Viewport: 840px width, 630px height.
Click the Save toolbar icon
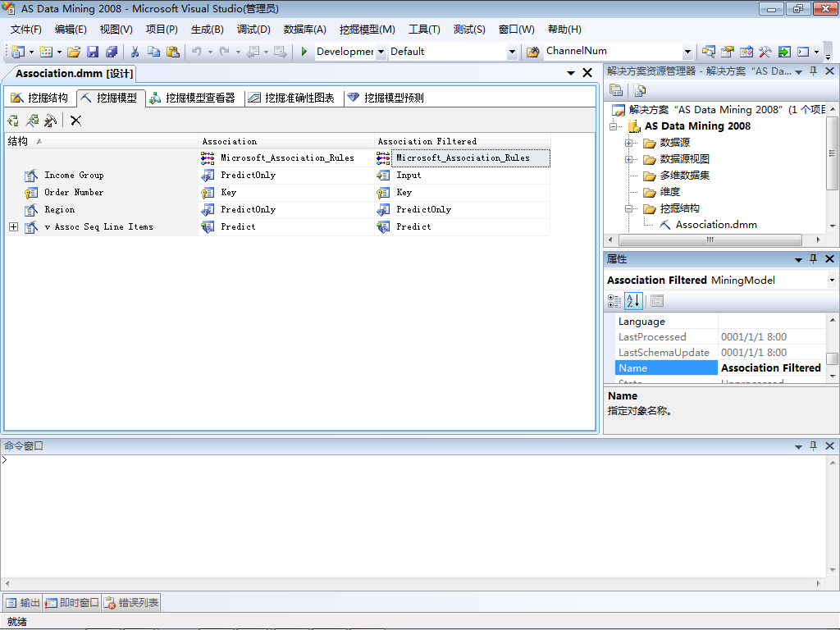point(93,52)
